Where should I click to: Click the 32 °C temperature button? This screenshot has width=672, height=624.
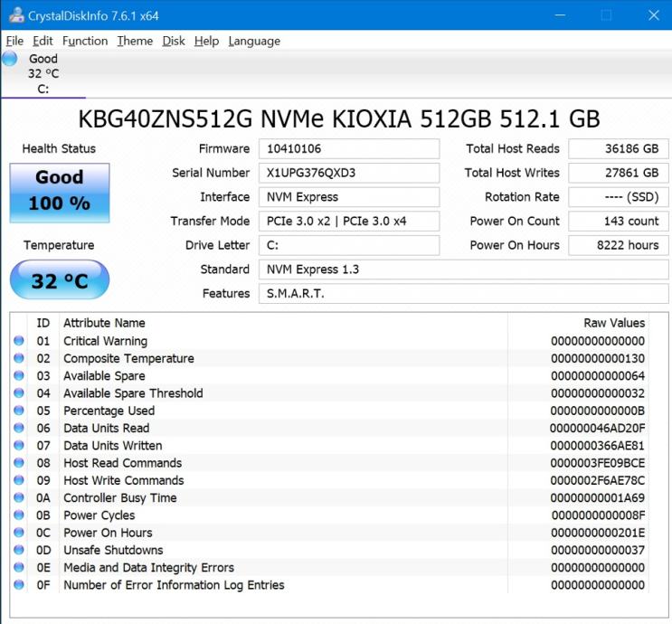coord(60,280)
